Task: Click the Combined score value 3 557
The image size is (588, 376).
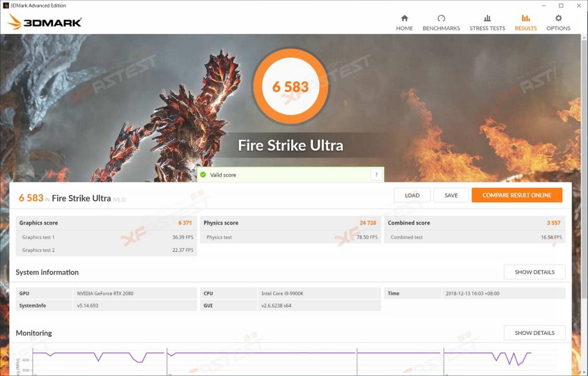Action: point(554,222)
